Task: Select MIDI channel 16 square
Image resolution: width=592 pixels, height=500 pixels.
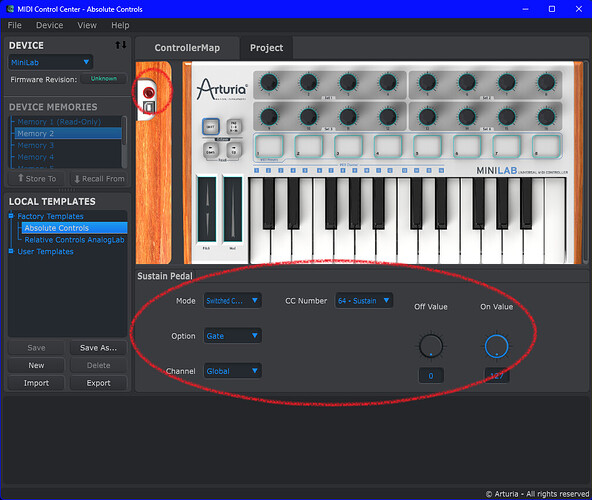Action: tap(441, 171)
